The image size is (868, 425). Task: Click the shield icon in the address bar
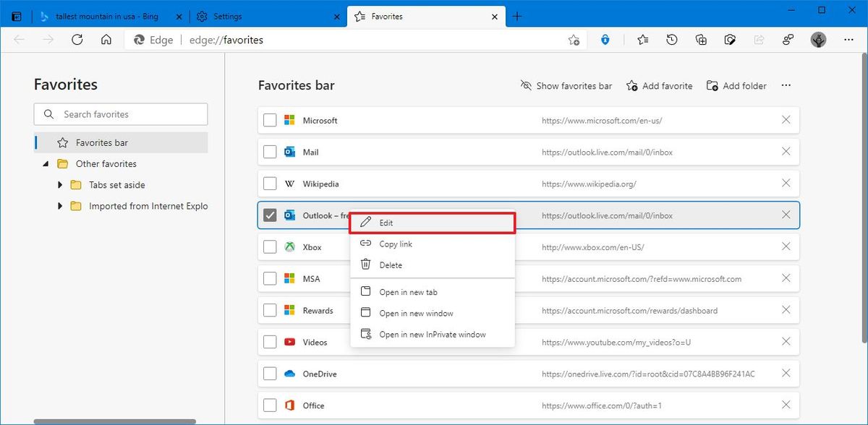click(605, 40)
